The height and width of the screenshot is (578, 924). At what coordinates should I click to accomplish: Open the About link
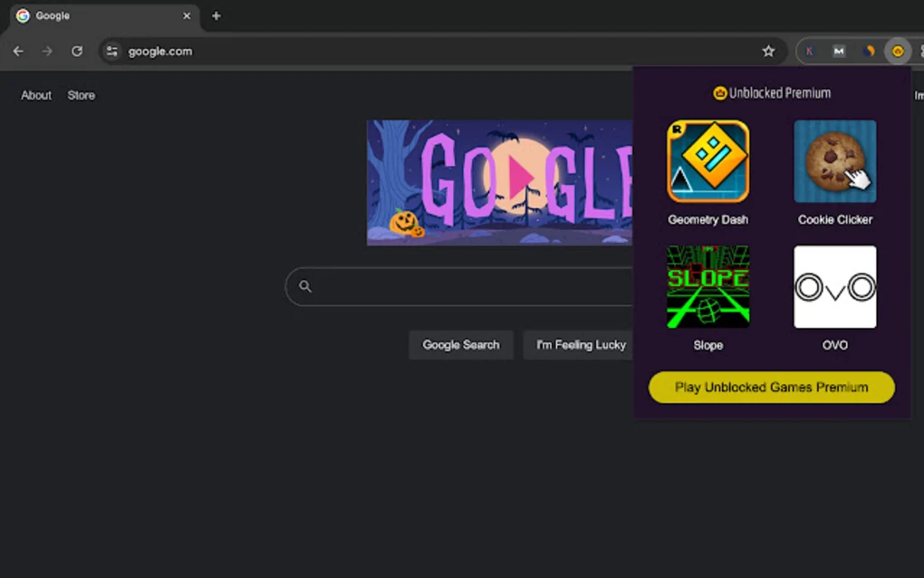point(35,94)
